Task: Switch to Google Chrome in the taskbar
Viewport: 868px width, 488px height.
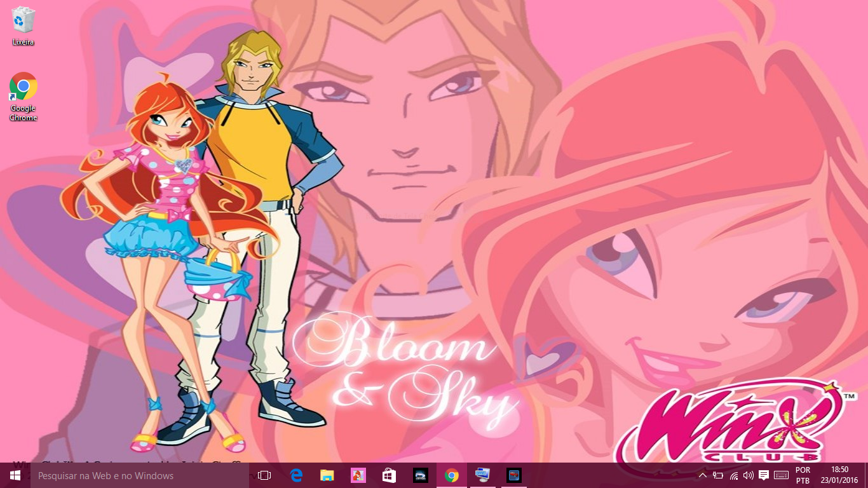Action: (x=452, y=475)
